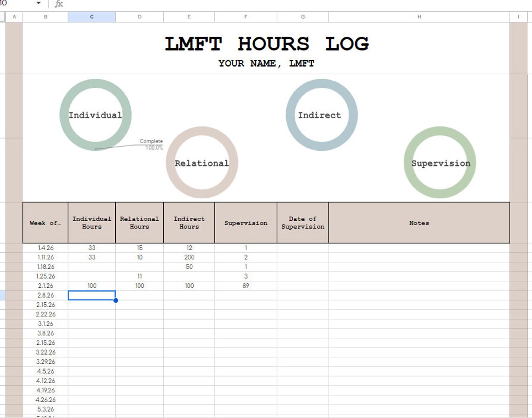
Task: Select the 100 value in Individual Hours
Action: pyautogui.click(x=91, y=286)
